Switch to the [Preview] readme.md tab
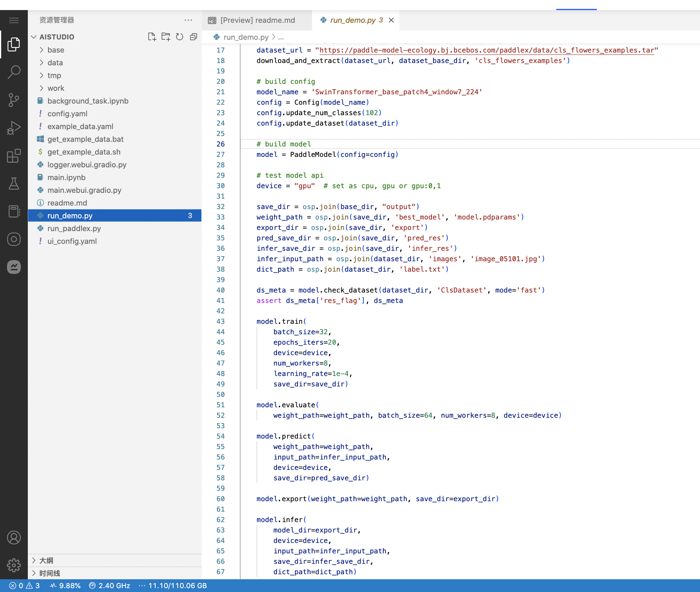700x592 pixels. tap(257, 20)
